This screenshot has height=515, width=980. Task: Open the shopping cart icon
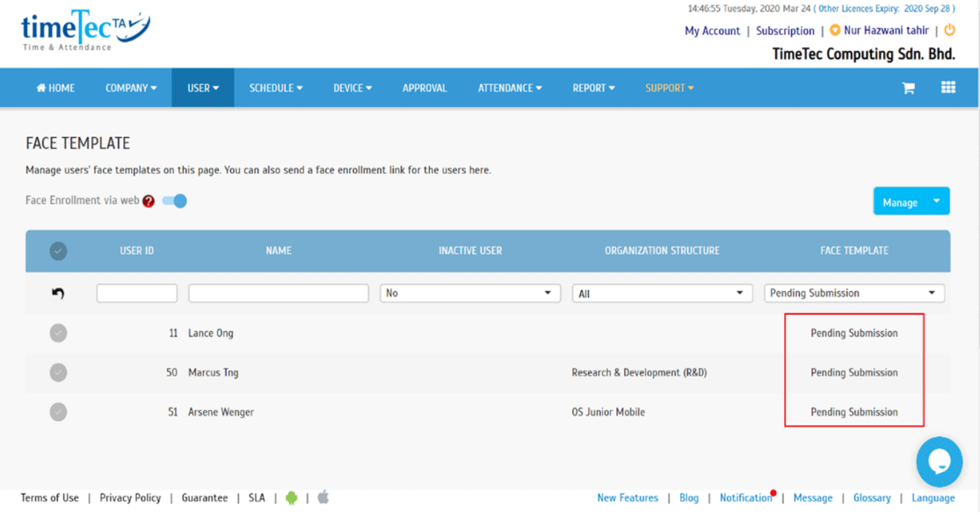point(908,88)
